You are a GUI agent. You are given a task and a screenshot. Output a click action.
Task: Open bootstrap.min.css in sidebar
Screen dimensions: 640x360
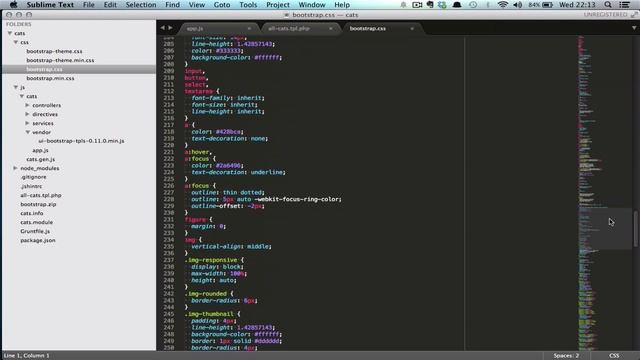pyautogui.click(x=50, y=78)
